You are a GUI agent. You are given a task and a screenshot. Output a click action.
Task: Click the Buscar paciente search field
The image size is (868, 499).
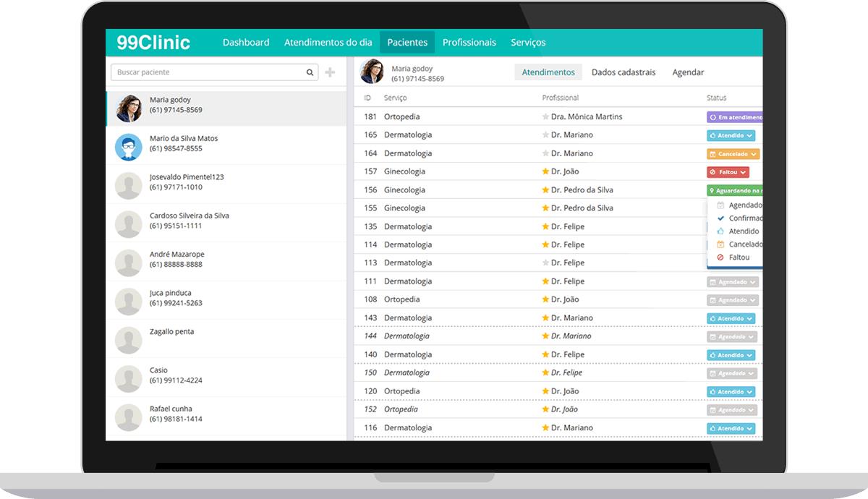(208, 72)
